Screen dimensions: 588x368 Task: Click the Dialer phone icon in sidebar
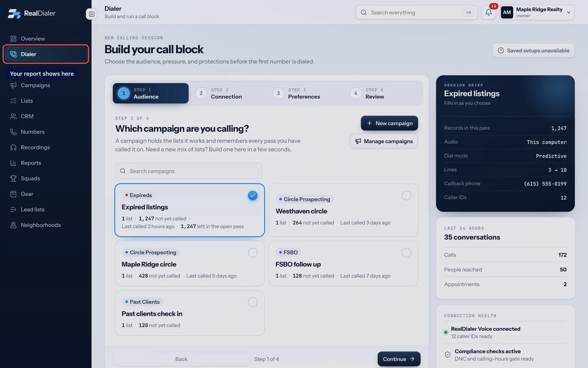[13, 54]
